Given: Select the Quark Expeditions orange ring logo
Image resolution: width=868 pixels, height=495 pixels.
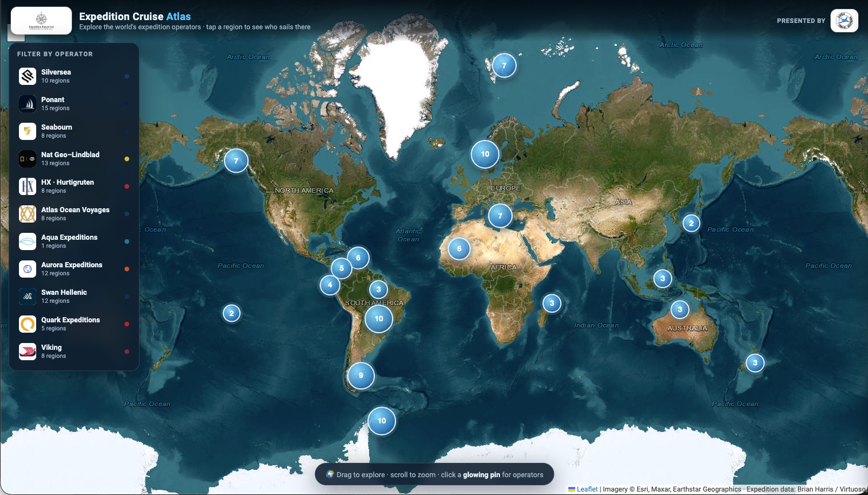Looking at the screenshot, I should [x=28, y=324].
